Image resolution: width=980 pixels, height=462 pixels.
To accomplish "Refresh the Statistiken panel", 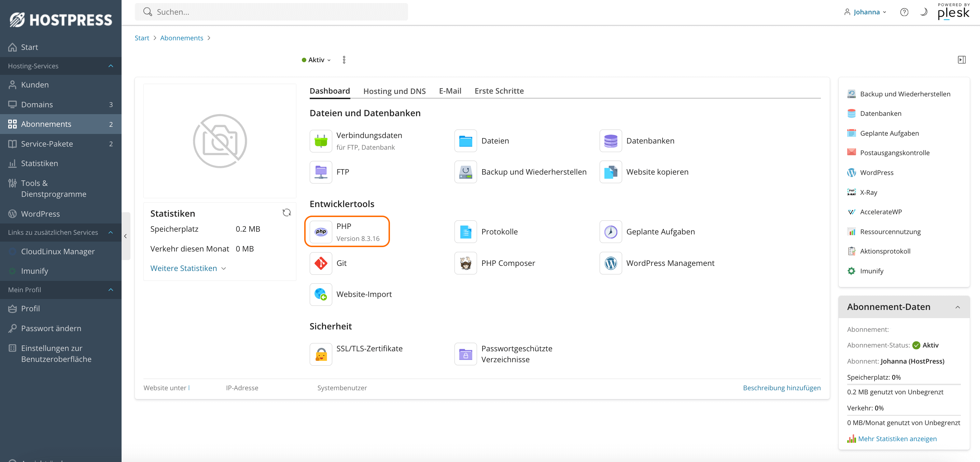I will coord(286,213).
